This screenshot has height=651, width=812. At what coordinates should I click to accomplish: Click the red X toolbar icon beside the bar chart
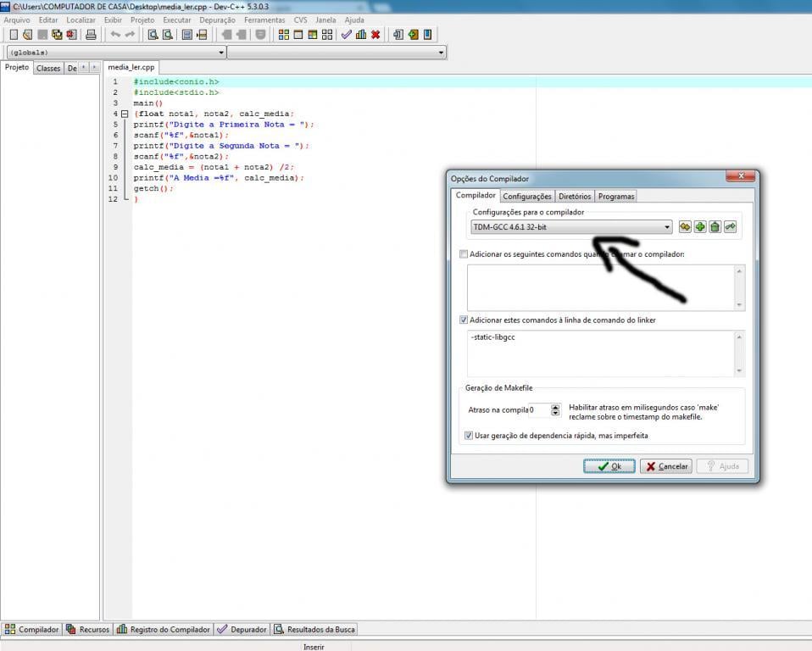pyautogui.click(x=375, y=35)
